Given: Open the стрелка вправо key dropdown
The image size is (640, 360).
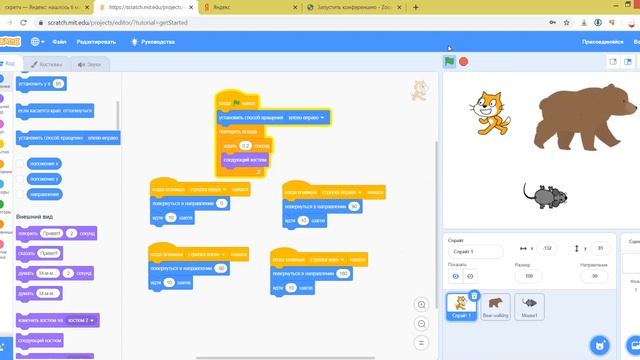Looking at the screenshot, I should 342,192.
